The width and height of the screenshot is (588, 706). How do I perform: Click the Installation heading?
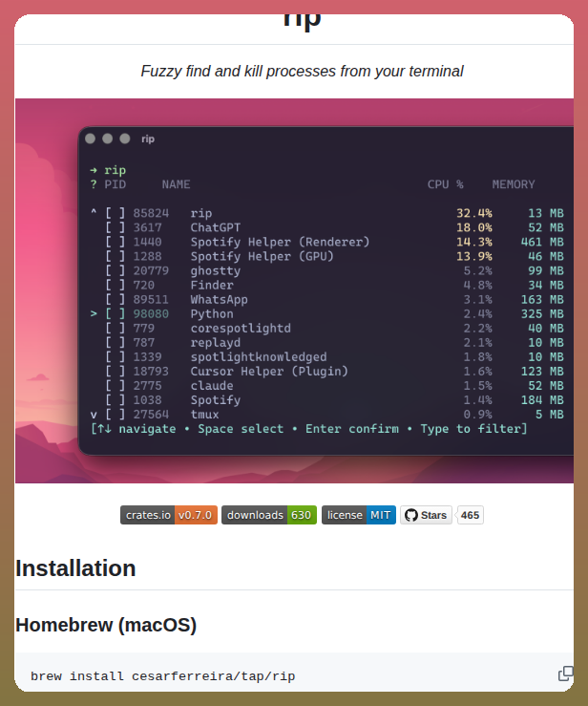coord(75,568)
